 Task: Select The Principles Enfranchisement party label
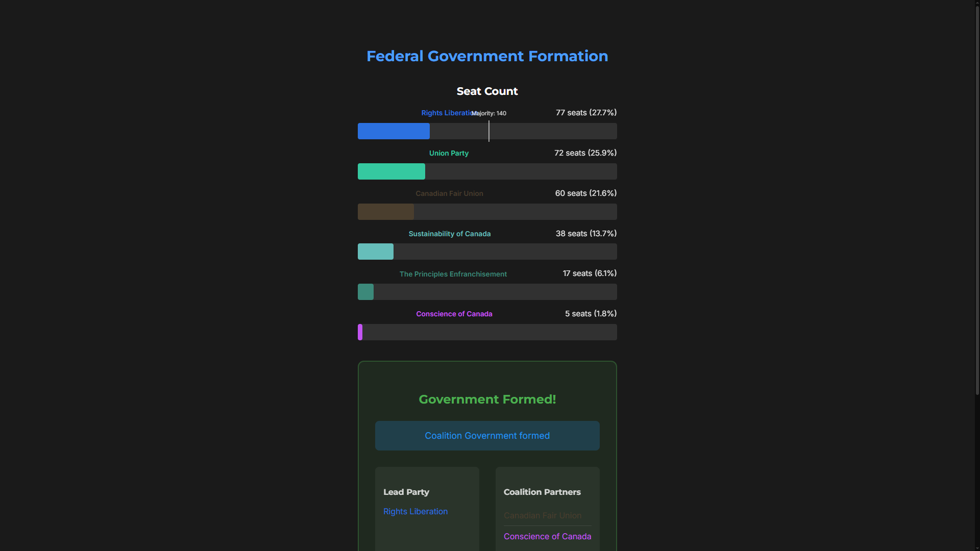tap(453, 274)
